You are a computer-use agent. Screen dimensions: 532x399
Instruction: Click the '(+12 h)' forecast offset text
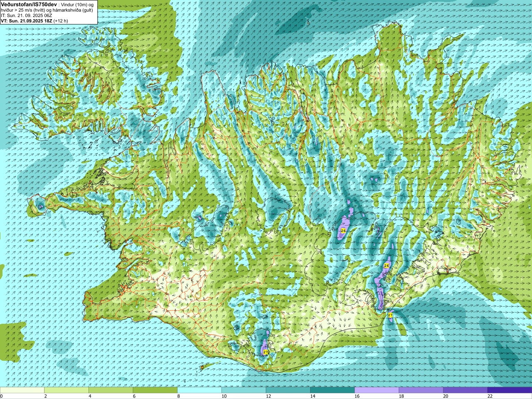61,20
